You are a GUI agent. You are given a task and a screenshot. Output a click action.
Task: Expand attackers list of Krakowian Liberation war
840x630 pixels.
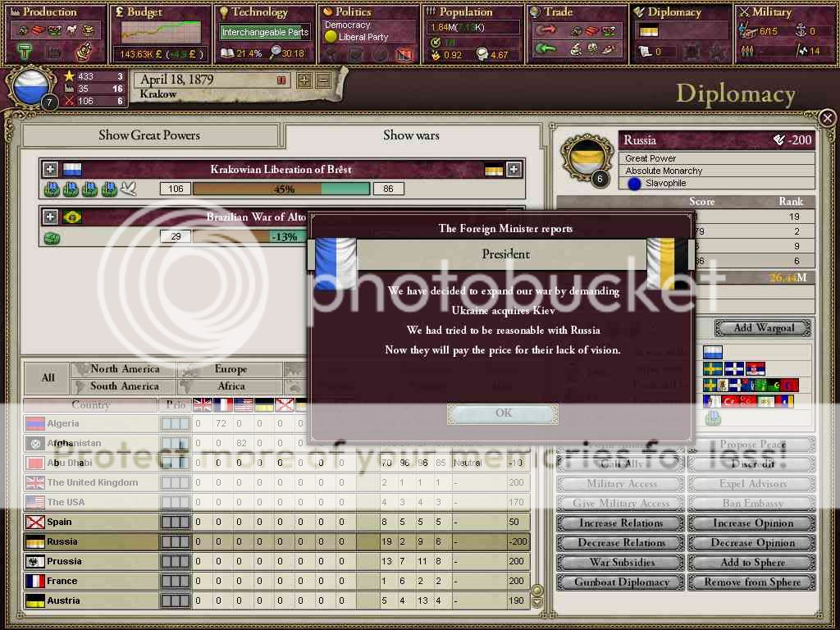tap(51, 170)
